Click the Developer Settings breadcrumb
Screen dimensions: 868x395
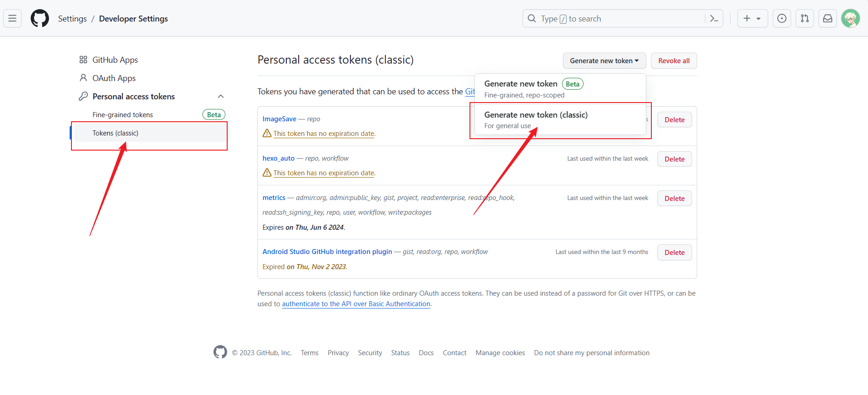pos(133,18)
